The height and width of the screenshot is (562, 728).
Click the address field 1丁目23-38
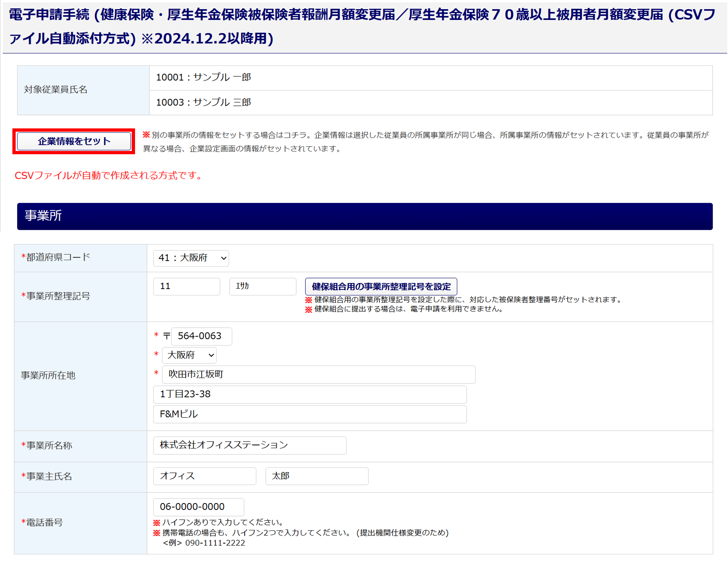(310, 394)
